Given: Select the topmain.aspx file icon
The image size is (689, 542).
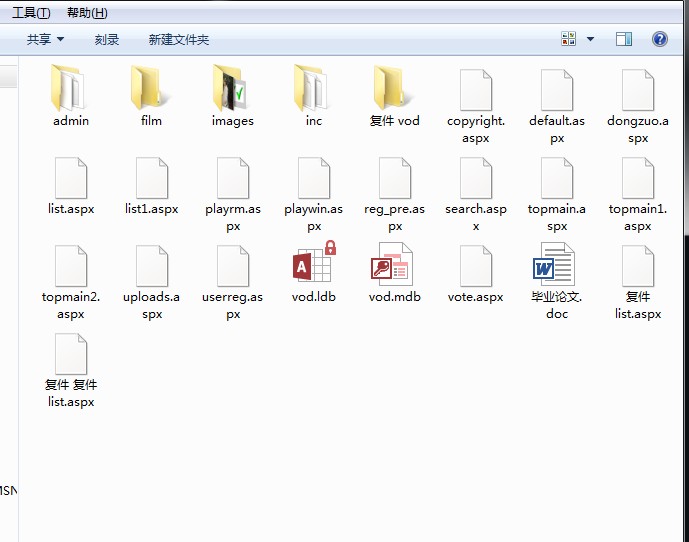Looking at the screenshot, I should click(557, 178).
